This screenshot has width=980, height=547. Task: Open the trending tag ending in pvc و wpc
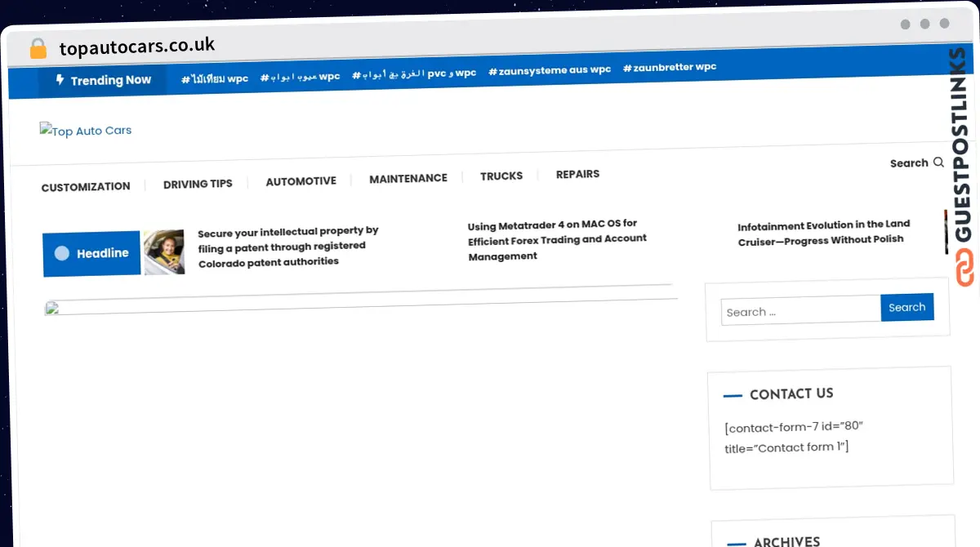tap(414, 73)
